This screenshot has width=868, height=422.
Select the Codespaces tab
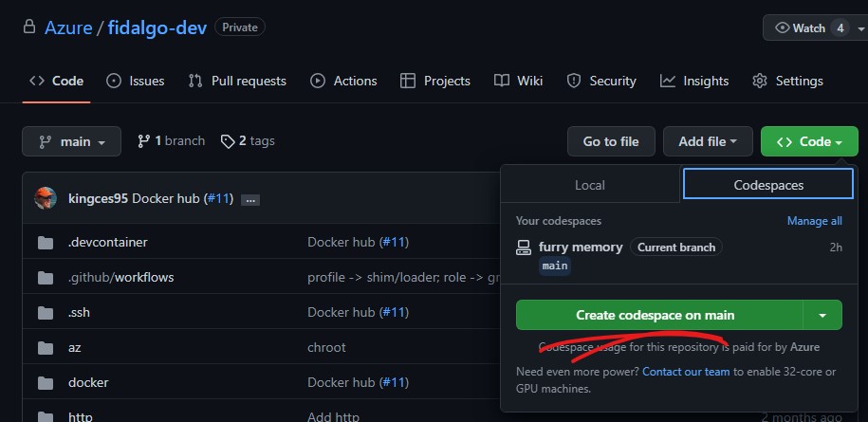[768, 184]
